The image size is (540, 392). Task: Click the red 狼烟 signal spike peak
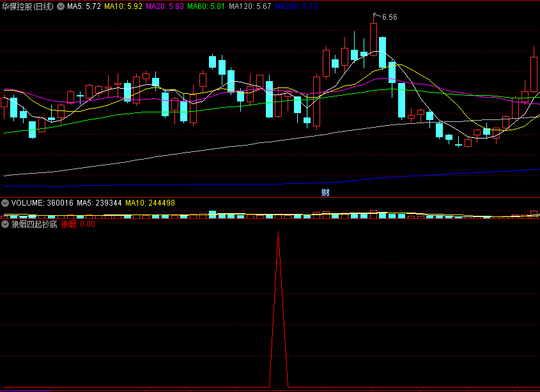(x=278, y=233)
